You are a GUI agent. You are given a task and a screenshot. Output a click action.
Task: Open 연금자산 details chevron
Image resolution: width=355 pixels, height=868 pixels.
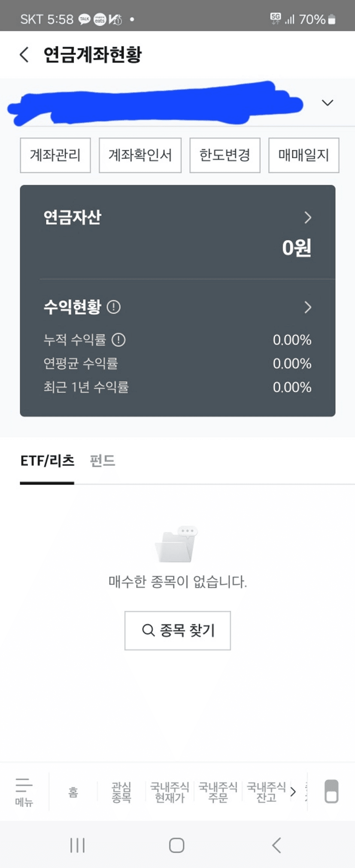point(308,218)
